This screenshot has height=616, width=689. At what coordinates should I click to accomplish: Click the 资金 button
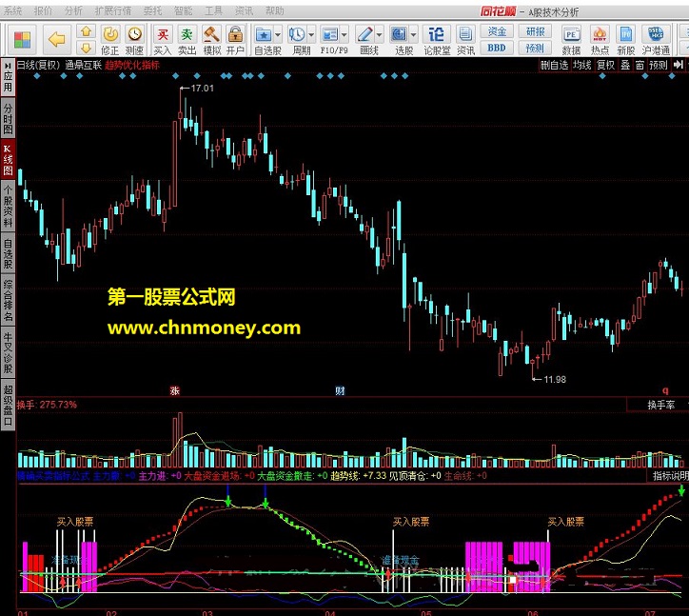pyautogui.click(x=497, y=31)
